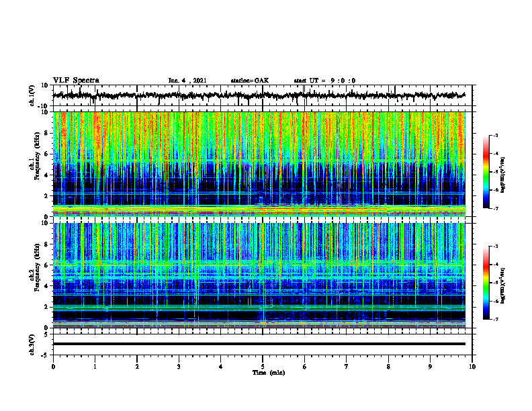Viewport: 532px width, 411px height.
Task: Click the "-5" label on ch.2 color bar
Action: 496,283
